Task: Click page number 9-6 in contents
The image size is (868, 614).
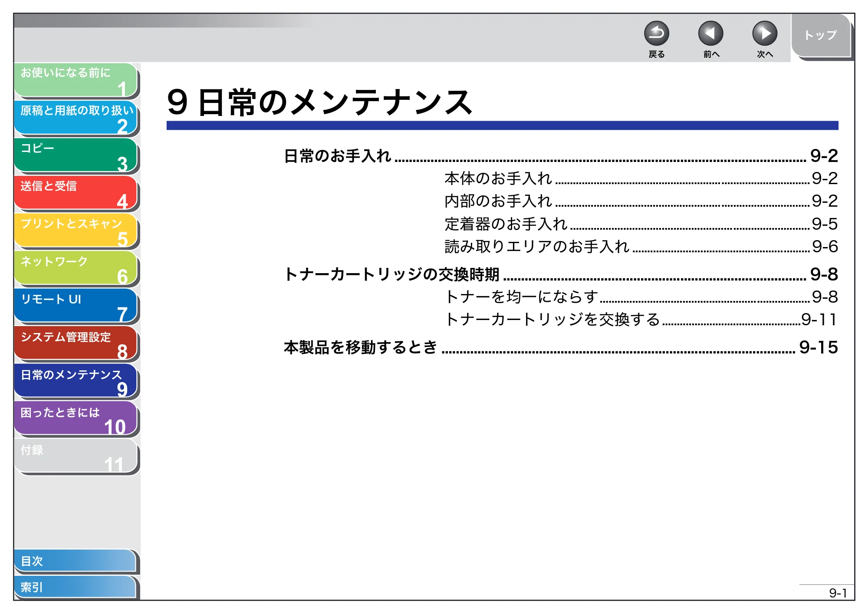Action: [825, 247]
